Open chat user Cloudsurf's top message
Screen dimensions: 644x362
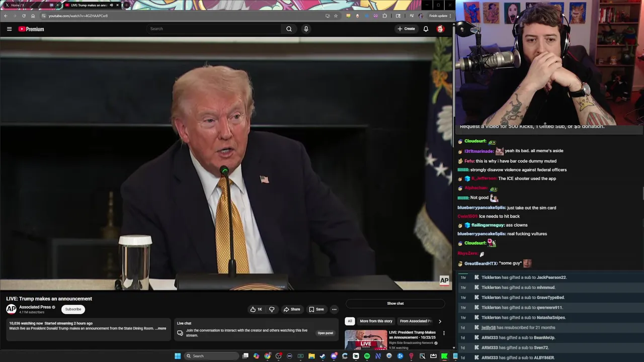pyautogui.click(x=477, y=141)
